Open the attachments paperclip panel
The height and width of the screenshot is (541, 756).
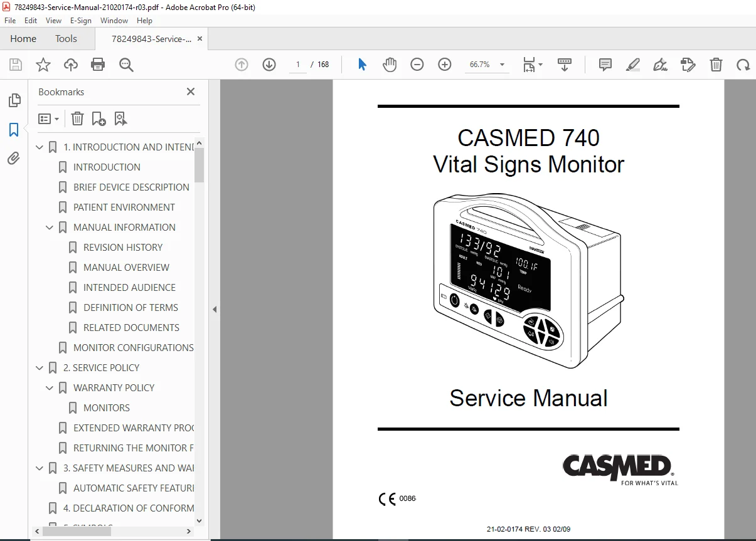click(14, 159)
